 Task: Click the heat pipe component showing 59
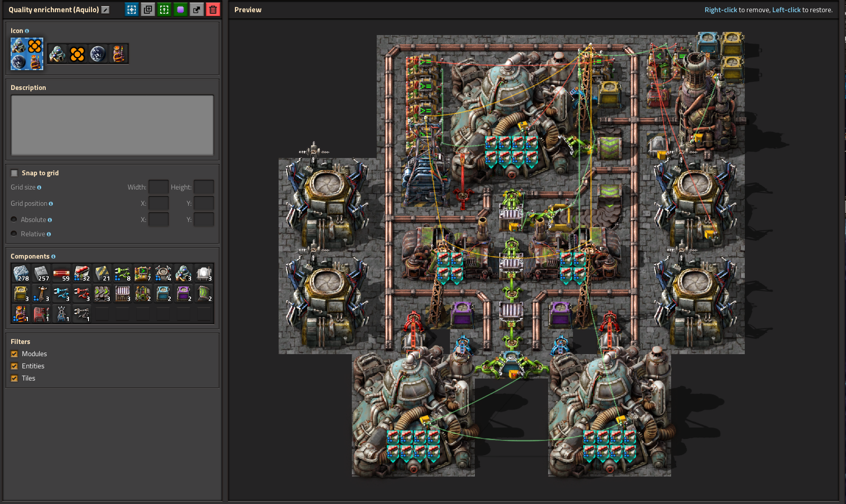[62, 273]
